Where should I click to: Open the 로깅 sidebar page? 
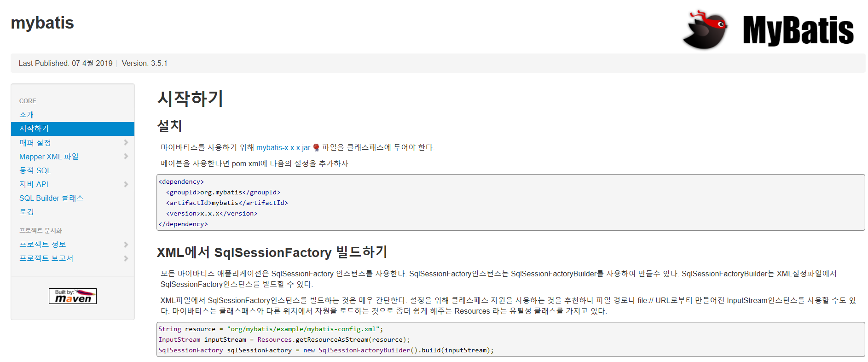click(27, 212)
